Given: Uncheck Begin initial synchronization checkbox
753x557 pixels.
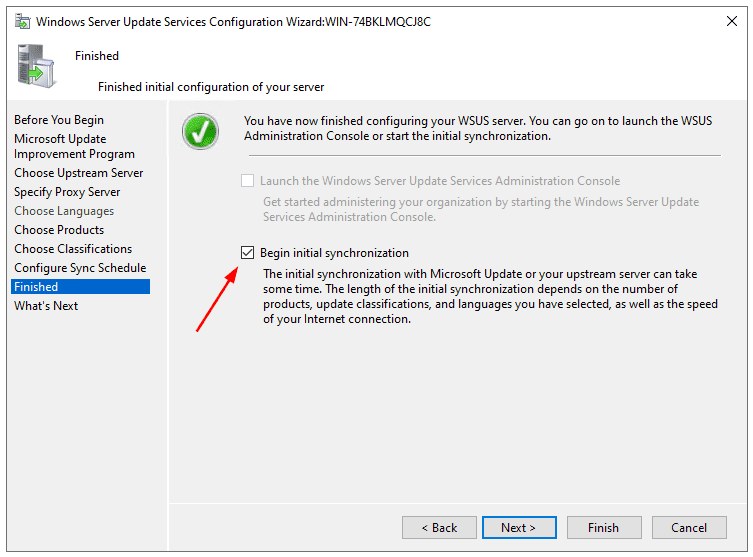Looking at the screenshot, I should (247, 253).
